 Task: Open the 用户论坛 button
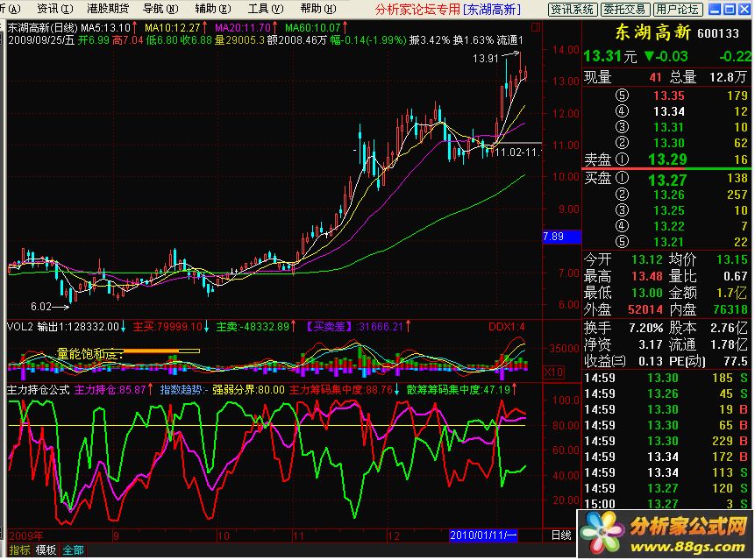point(678,9)
